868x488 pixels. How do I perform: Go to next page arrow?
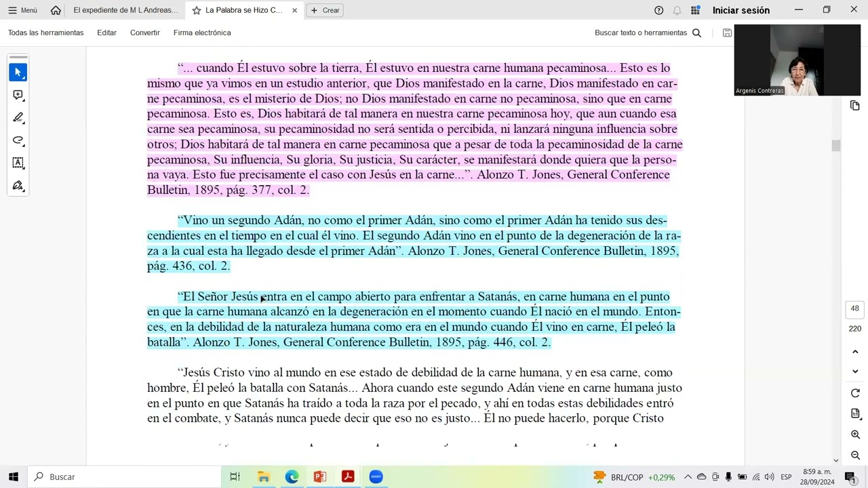855,371
